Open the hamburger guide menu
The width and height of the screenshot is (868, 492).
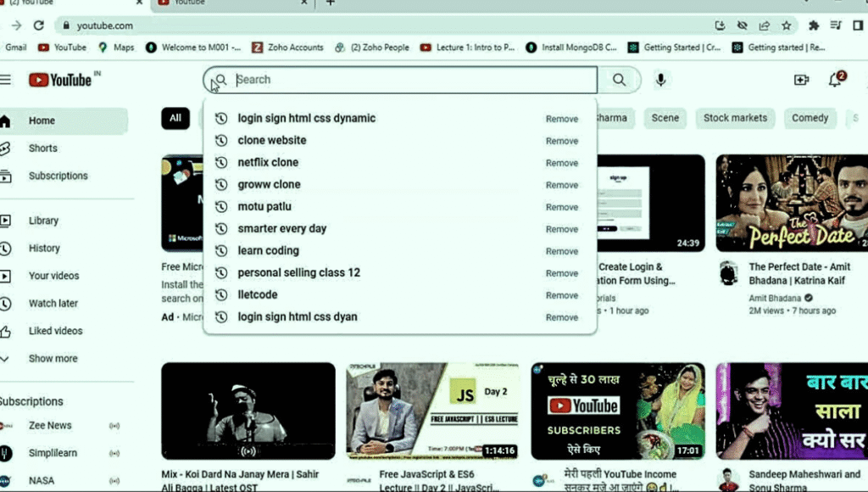point(5,80)
